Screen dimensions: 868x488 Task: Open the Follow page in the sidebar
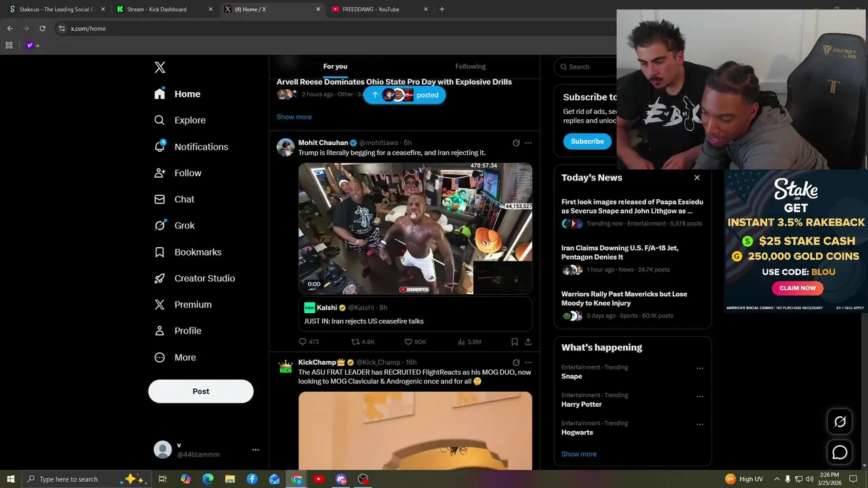pos(178,173)
